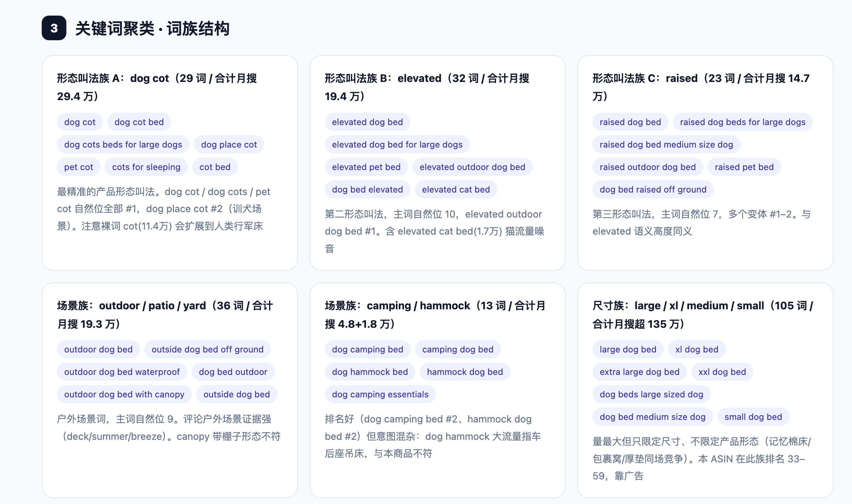Click the '尺寸族: large / xl / medium / small' heading

[x=703, y=315]
